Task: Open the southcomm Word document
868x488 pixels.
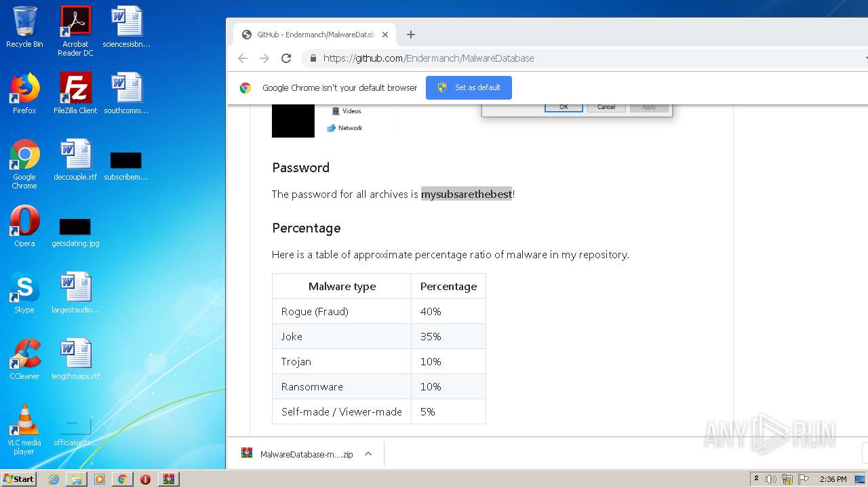Action: [x=126, y=94]
